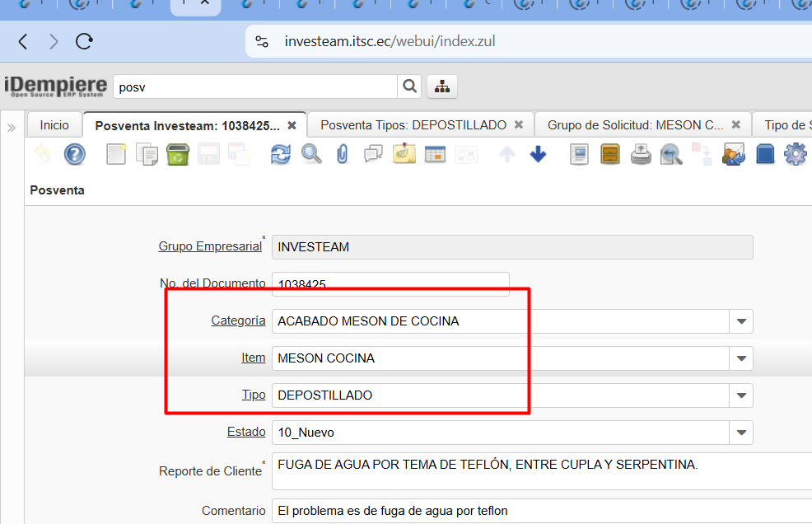Expand the Categoría dropdown
This screenshot has width=812, height=524.
741,321
